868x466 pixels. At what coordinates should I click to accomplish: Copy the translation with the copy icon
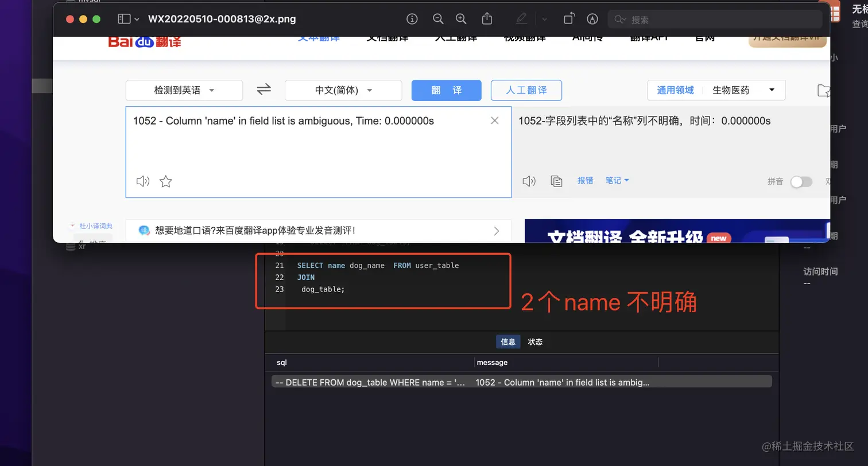point(556,181)
